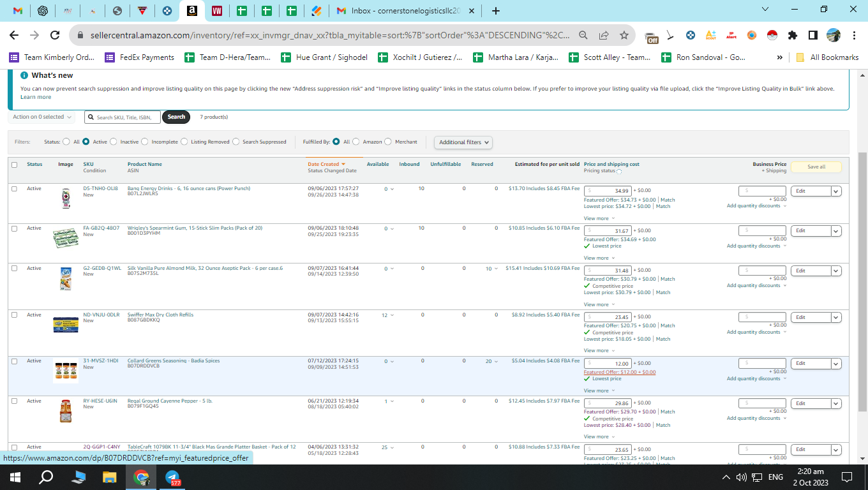Open the Edit dropdown arrow for Bang Energy row
This screenshot has width=868, height=490.
(836, 191)
